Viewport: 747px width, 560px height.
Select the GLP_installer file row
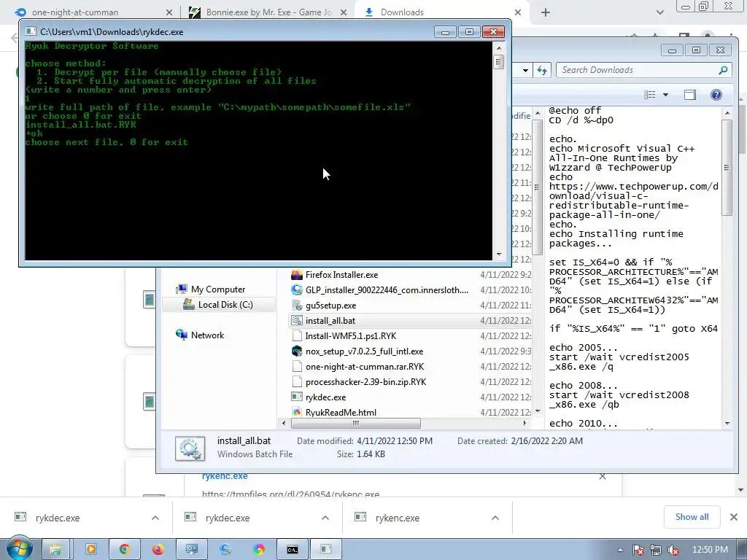click(x=387, y=290)
